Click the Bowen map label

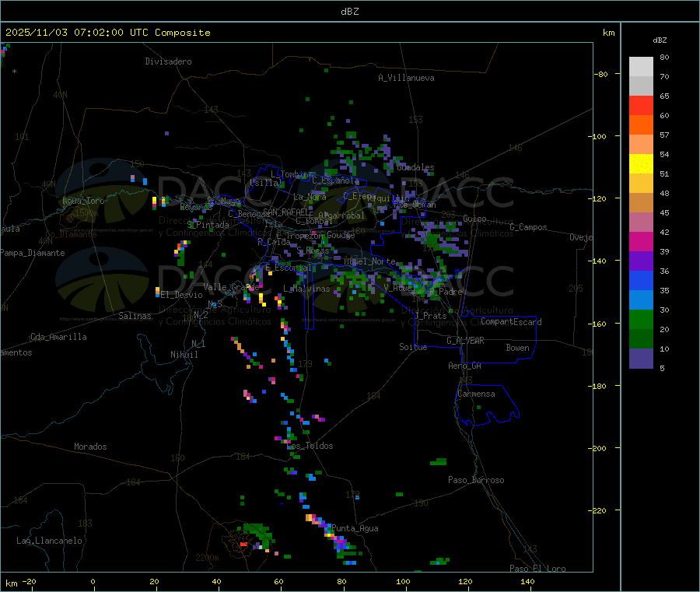click(517, 348)
